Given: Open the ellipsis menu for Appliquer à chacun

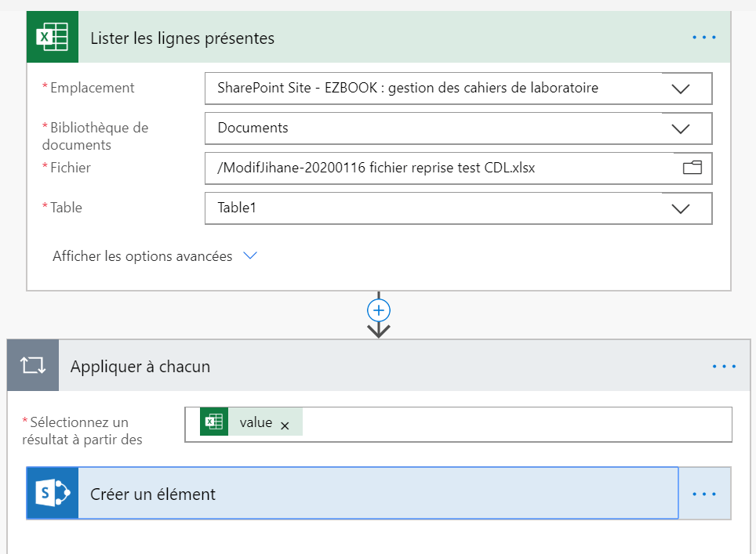Looking at the screenshot, I should [x=724, y=366].
